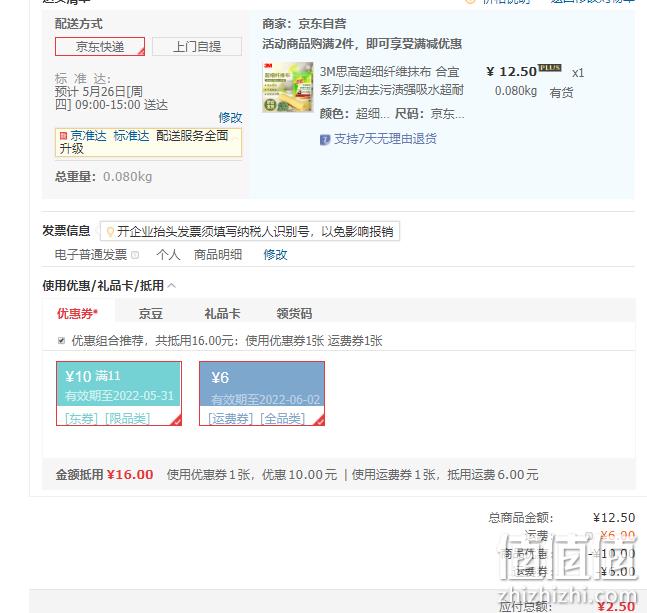The width and height of the screenshot is (647, 613).
Task: Click 个人 invoice title text
Action: point(168,255)
